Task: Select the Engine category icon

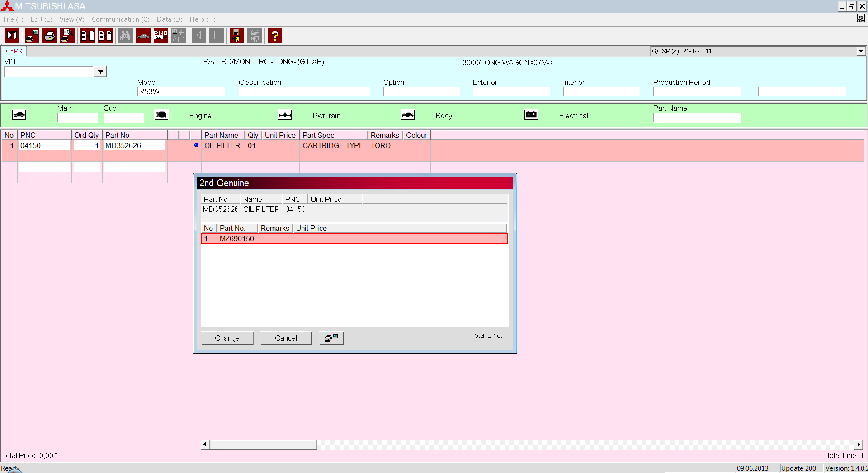Action: [x=161, y=115]
